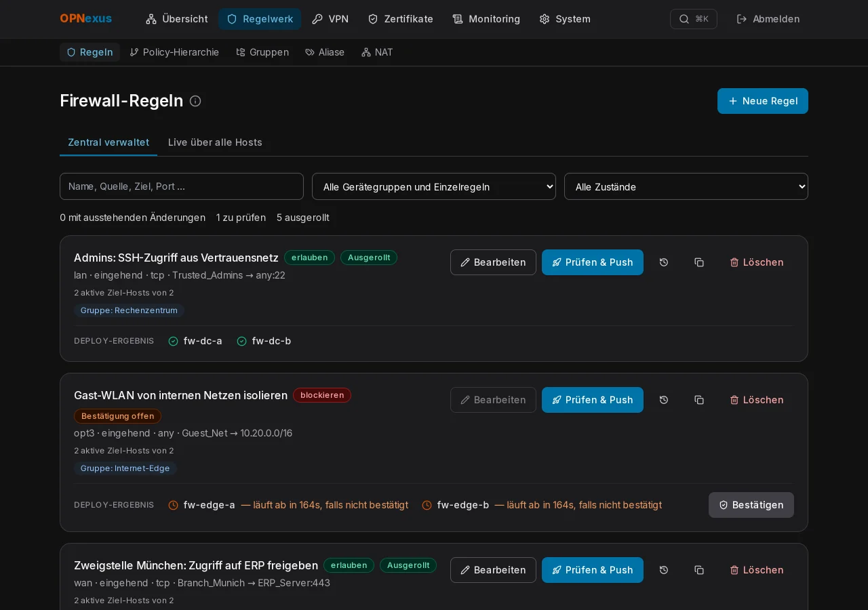Image resolution: width=868 pixels, height=610 pixels.
Task: Edit the Zweigstelle München rule
Action: 493,570
